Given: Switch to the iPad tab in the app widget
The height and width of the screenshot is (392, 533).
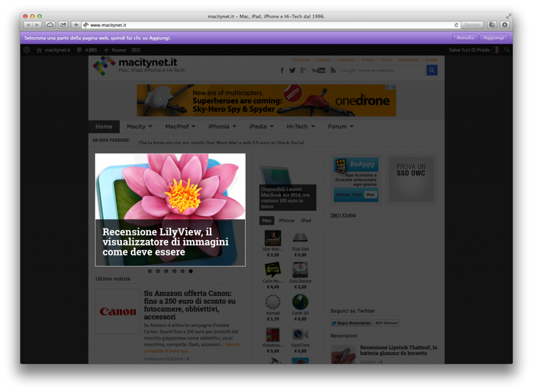Looking at the screenshot, I should coord(307,221).
